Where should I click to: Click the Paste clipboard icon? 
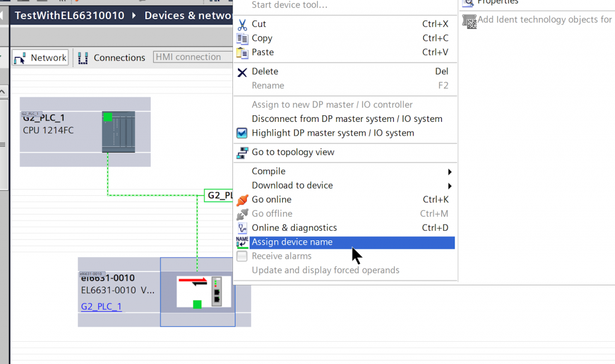pyautogui.click(x=242, y=53)
